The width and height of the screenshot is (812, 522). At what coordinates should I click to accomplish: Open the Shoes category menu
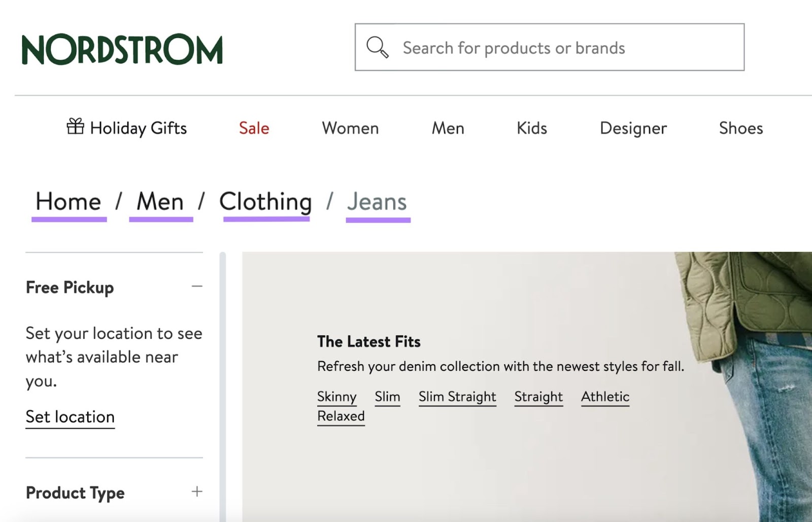(740, 128)
